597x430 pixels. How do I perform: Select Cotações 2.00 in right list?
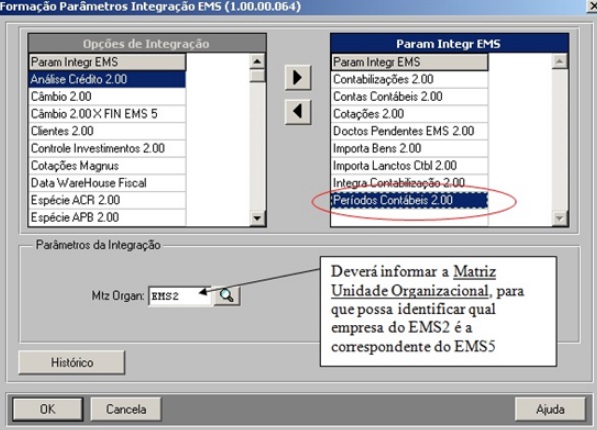[x=410, y=113]
